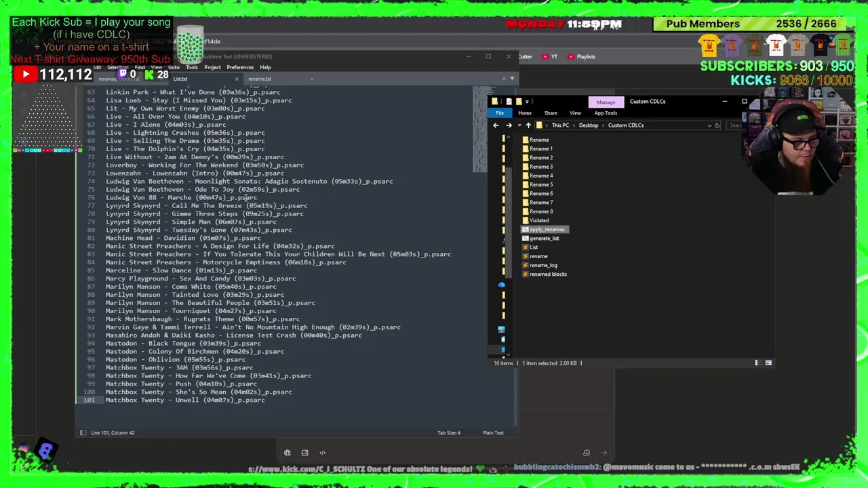Open the App Tools ribbon tab
Viewport: 868px width, 488px height.
[606, 113]
